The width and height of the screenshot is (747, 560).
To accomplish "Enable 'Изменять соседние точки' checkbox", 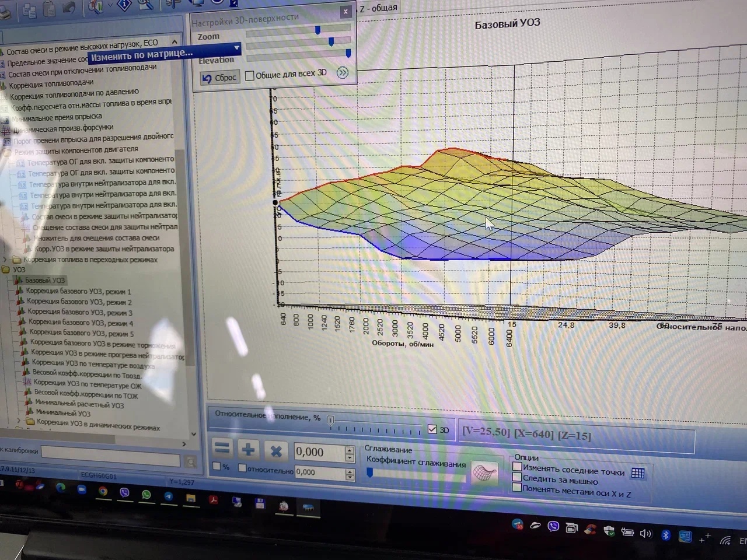I will pyautogui.click(x=517, y=467).
